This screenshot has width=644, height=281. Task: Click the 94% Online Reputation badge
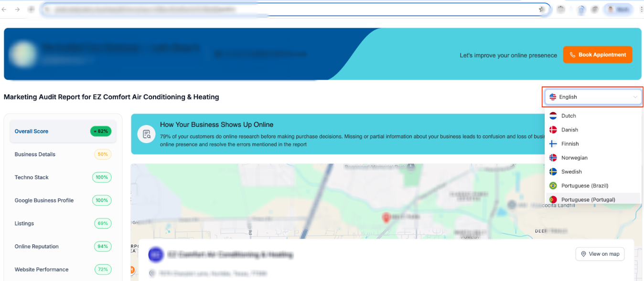tap(103, 247)
